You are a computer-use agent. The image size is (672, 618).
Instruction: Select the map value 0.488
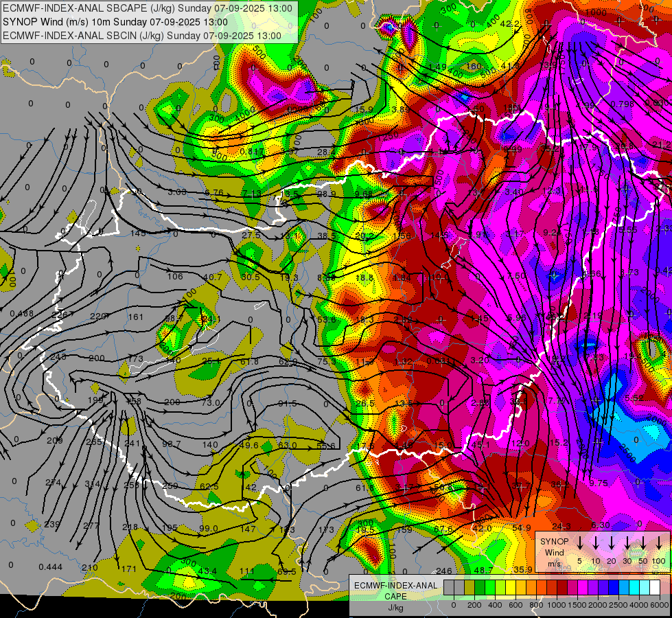pyautogui.click(x=22, y=314)
